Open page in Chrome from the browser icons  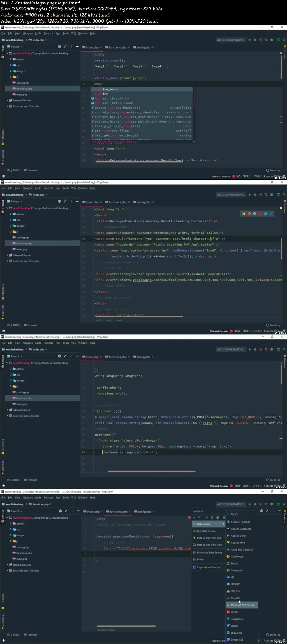pyautogui.click(x=244, y=214)
